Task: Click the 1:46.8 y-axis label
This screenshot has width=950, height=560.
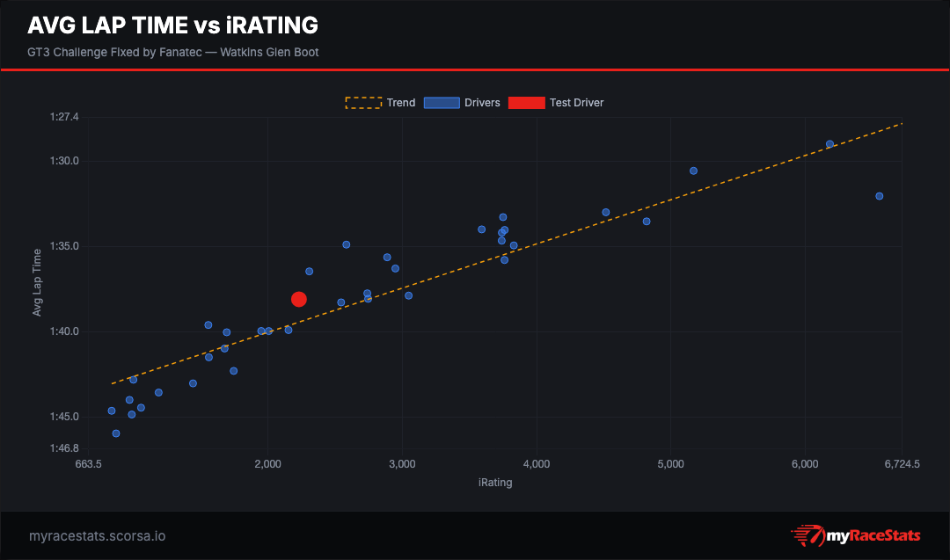Action: coord(64,448)
